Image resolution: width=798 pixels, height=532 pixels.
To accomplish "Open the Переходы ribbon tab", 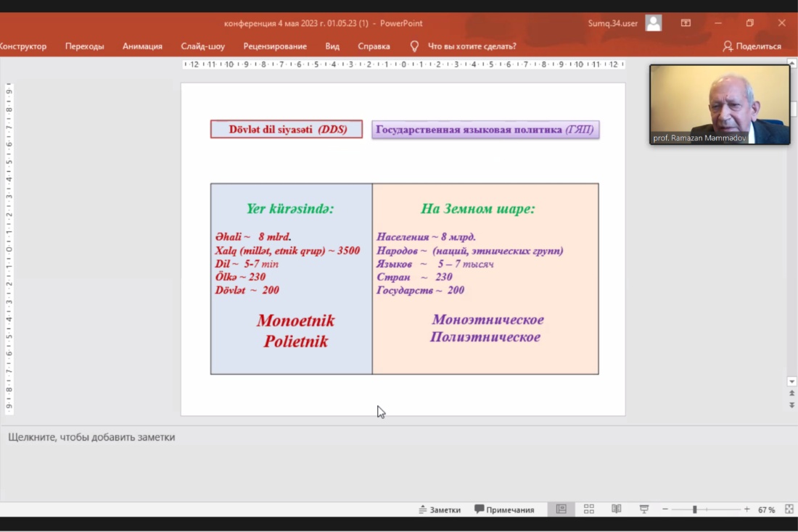I will tap(84, 46).
